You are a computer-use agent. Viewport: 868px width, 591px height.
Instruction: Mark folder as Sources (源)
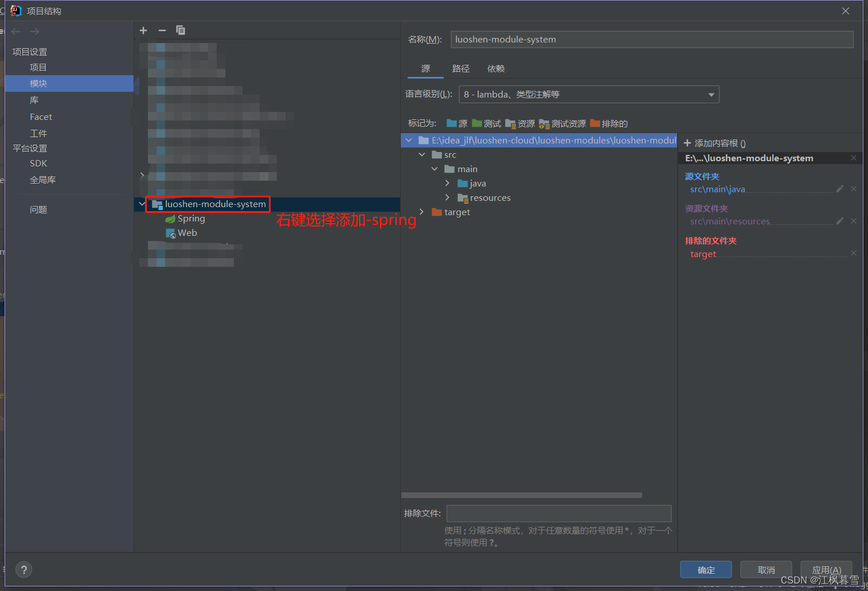coord(457,123)
